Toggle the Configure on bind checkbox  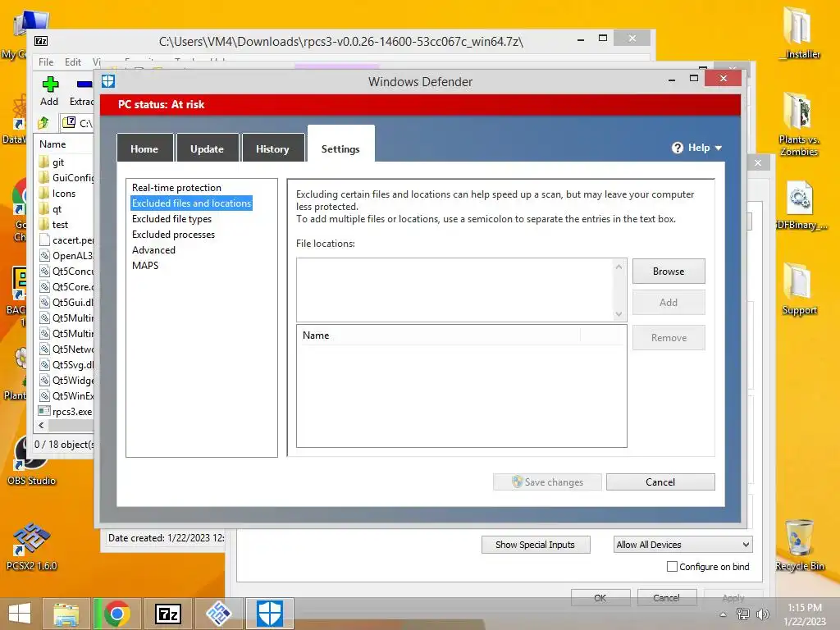(672, 566)
